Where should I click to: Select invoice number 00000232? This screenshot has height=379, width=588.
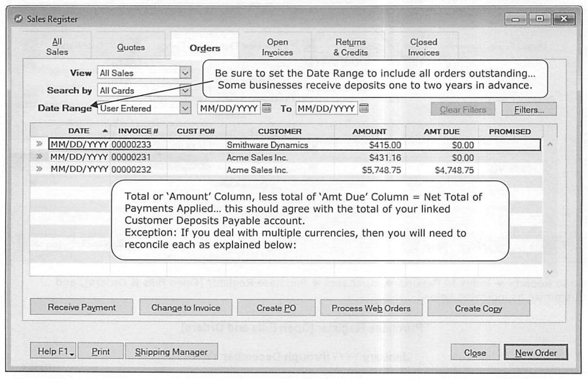pyautogui.click(x=131, y=169)
